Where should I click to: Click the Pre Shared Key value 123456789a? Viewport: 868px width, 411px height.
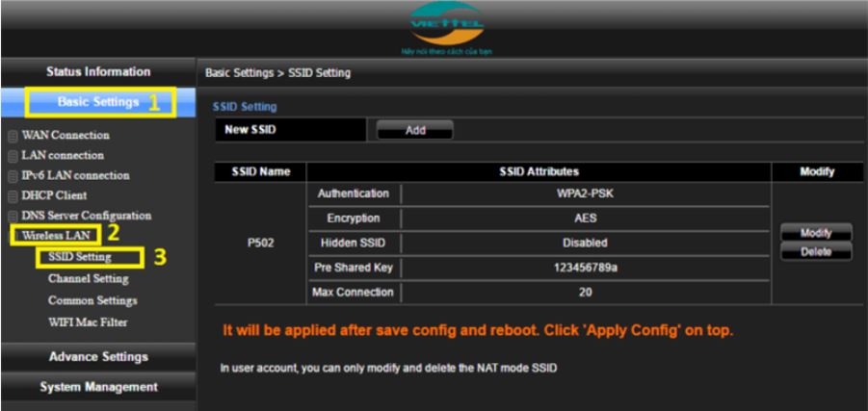point(585,267)
